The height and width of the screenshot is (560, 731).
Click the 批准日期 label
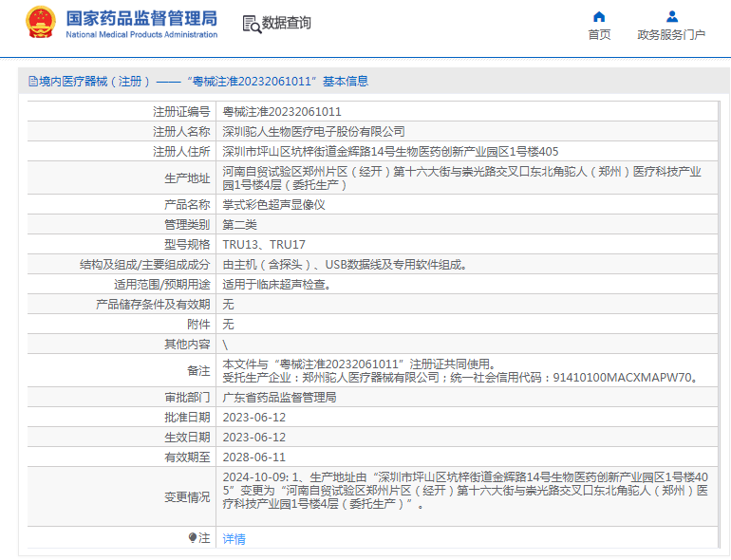coord(187,418)
